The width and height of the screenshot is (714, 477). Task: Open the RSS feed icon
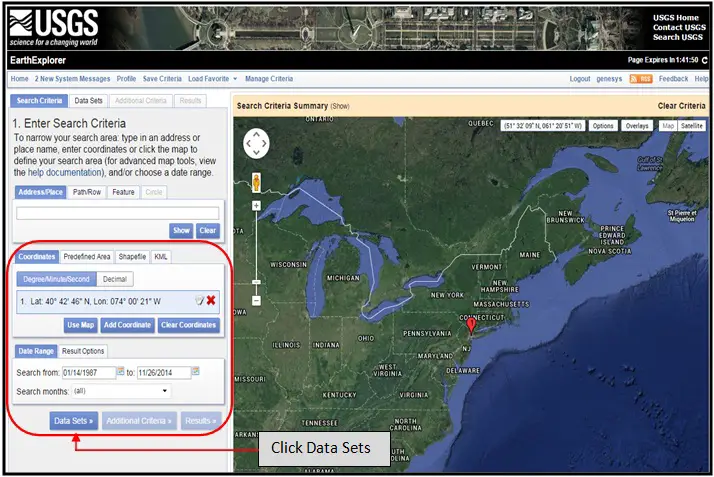[641, 79]
